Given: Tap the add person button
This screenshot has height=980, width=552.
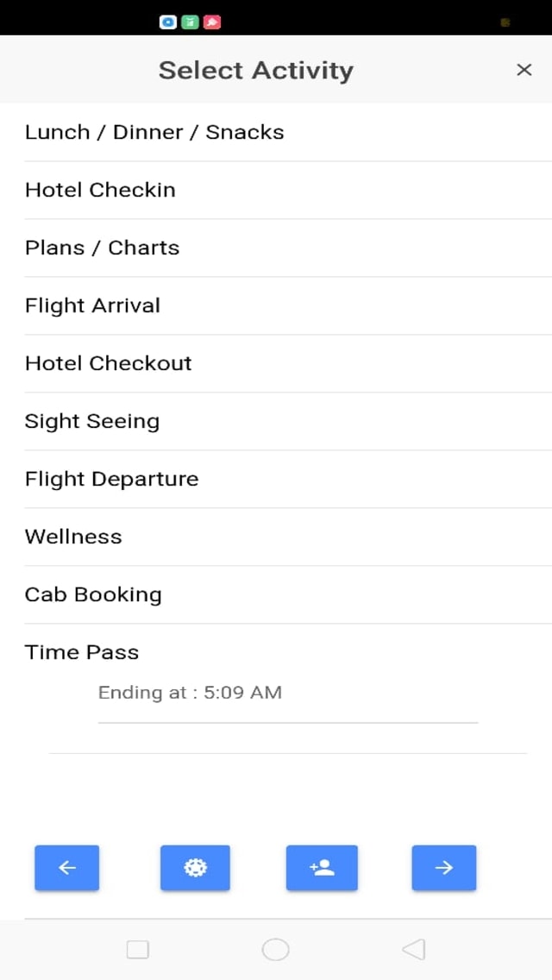Looking at the screenshot, I should pyautogui.click(x=322, y=868).
